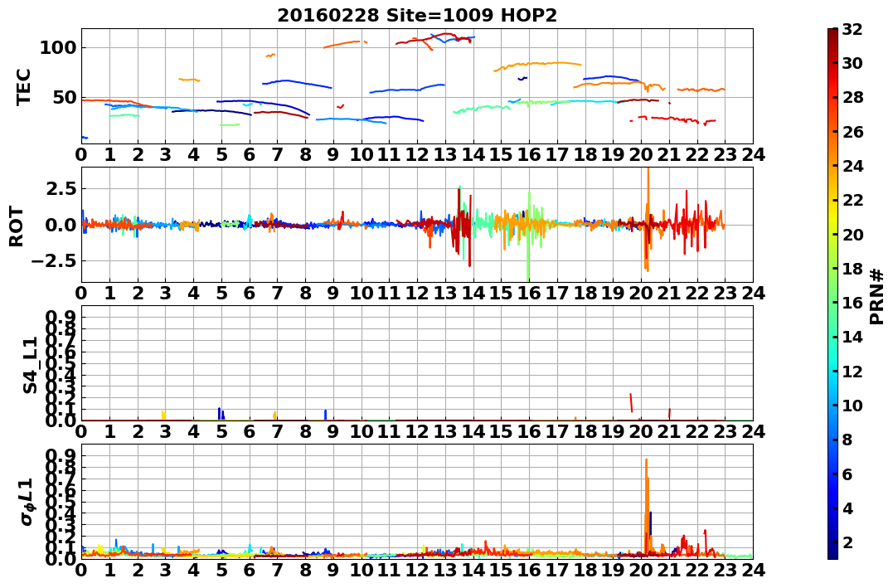Click hour 13 tick under the TEC panel

click(445, 154)
